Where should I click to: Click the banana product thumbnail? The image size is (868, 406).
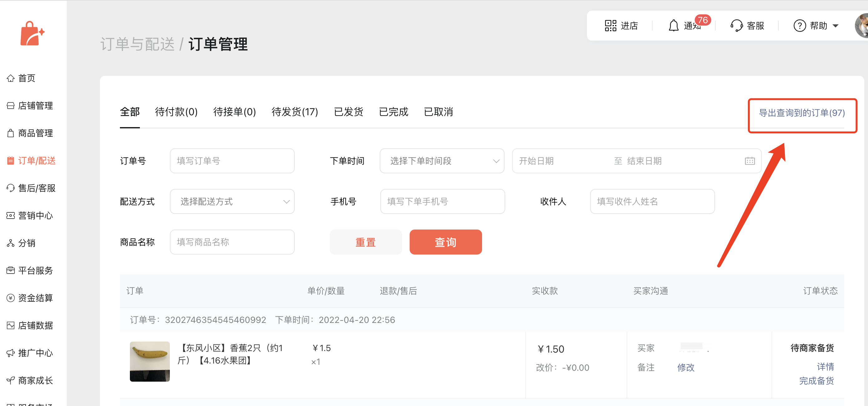[x=150, y=362]
